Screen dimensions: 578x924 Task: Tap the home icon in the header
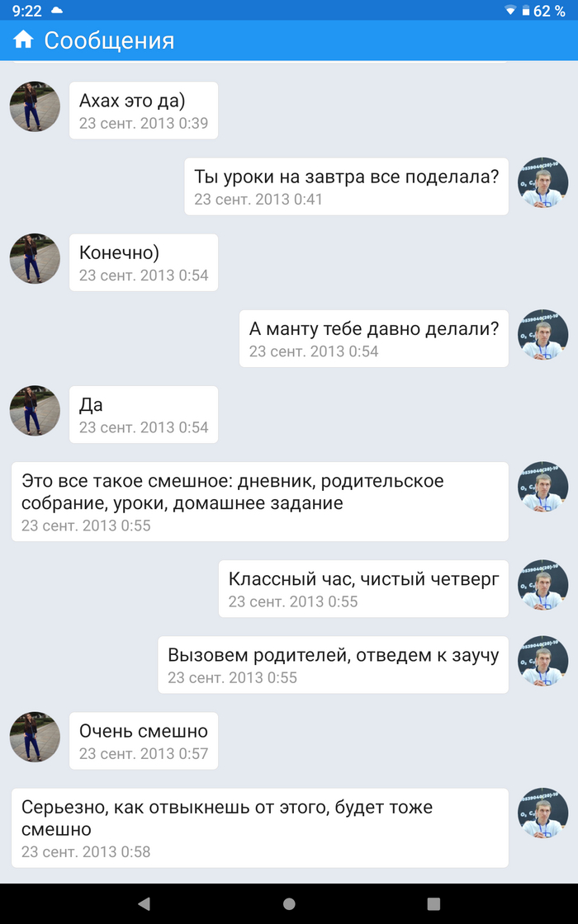click(x=24, y=40)
